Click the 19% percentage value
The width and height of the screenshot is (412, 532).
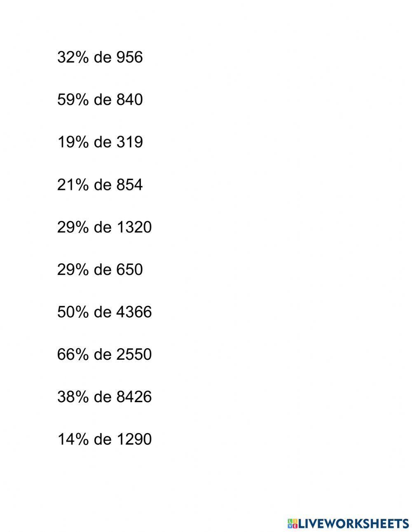point(73,142)
